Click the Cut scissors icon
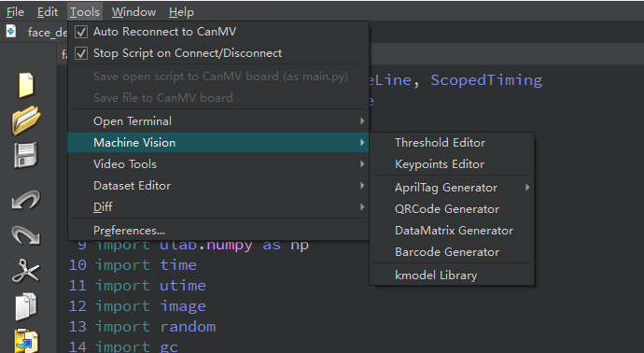Screen dimensions: 644x353 point(26,271)
